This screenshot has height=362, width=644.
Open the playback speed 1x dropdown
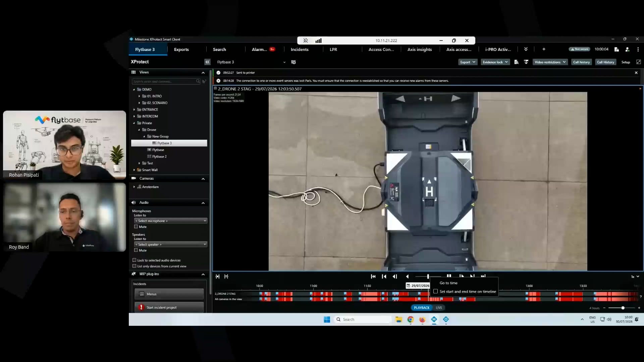coord(635,277)
